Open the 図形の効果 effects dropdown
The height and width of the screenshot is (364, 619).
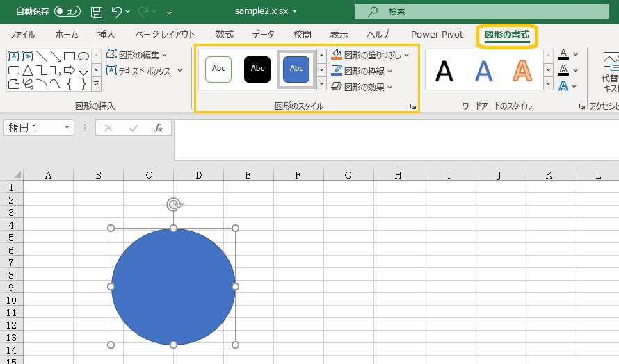(362, 87)
